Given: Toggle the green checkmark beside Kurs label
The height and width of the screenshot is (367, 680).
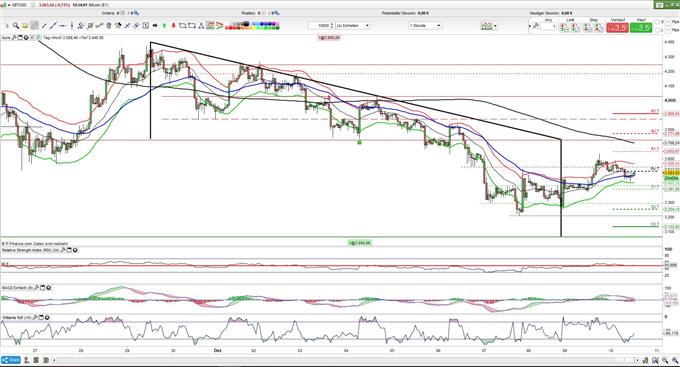Looking at the screenshot, I should point(38,38).
